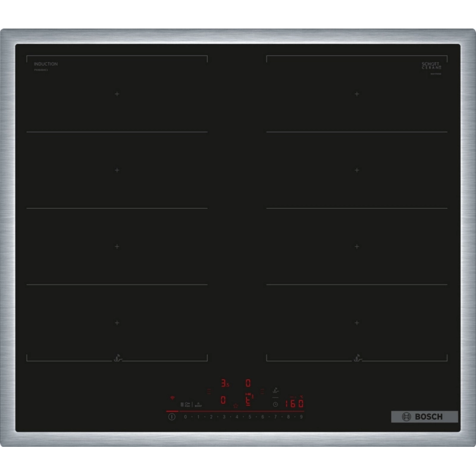476x476 pixels.
Task: Tap the frying sensor mark on right zone
Action: [358, 358]
